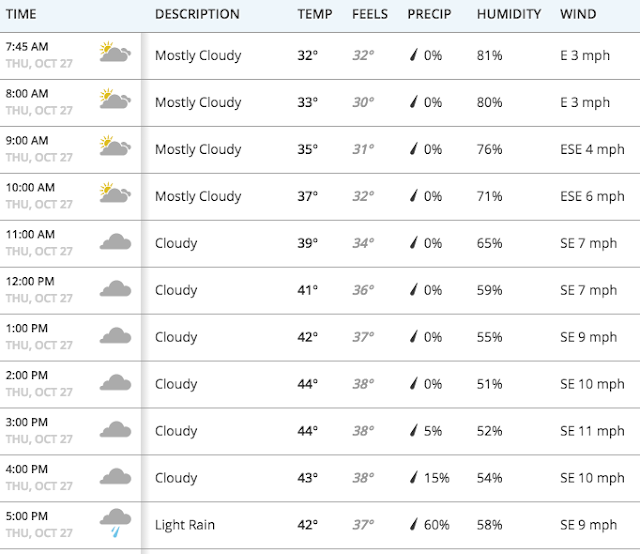Click the 11:00 AM cloudy icon
The width and height of the screenshot is (640, 554).
pos(116,241)
